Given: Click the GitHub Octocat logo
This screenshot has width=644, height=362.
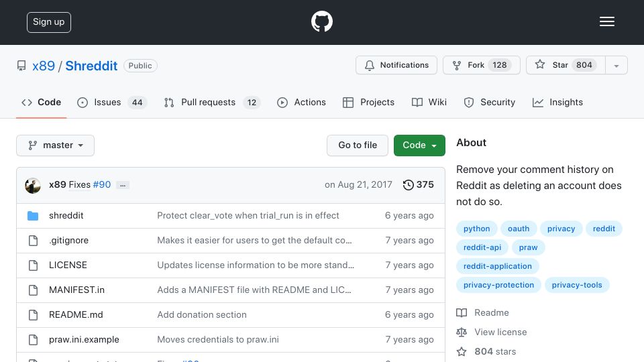Looking at the screenshot, I should pyautogui.click(x=321, y=21).
